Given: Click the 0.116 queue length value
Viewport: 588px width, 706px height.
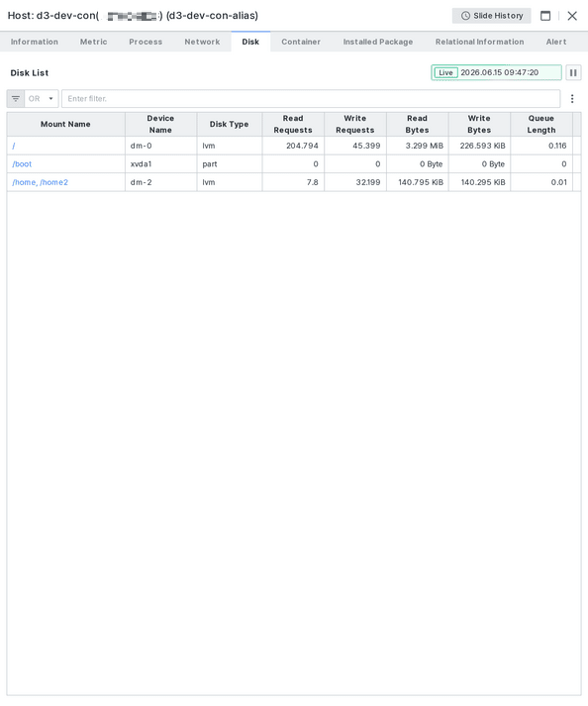Looking at the screenshot, I should click(x=557, y=146).
